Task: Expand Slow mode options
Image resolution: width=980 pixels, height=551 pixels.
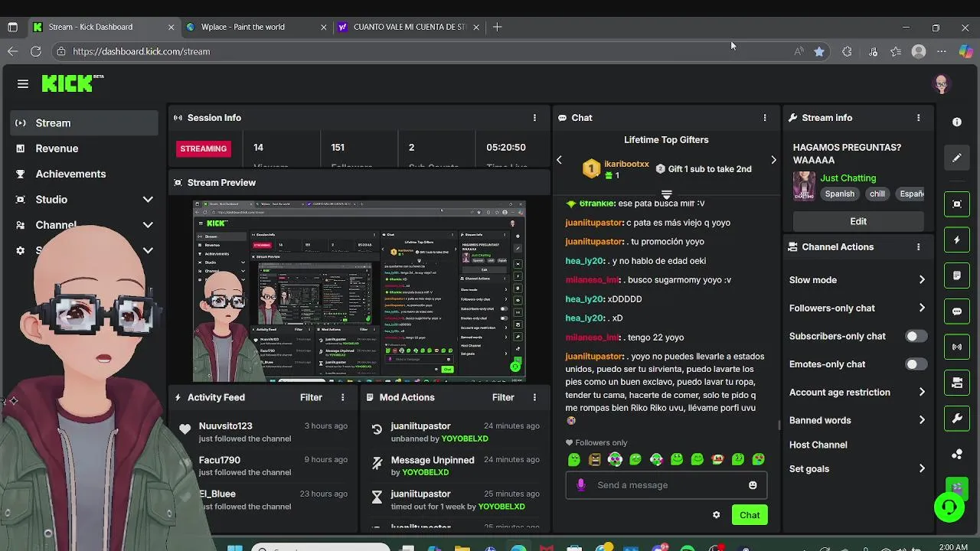Action: coord(922,280)
